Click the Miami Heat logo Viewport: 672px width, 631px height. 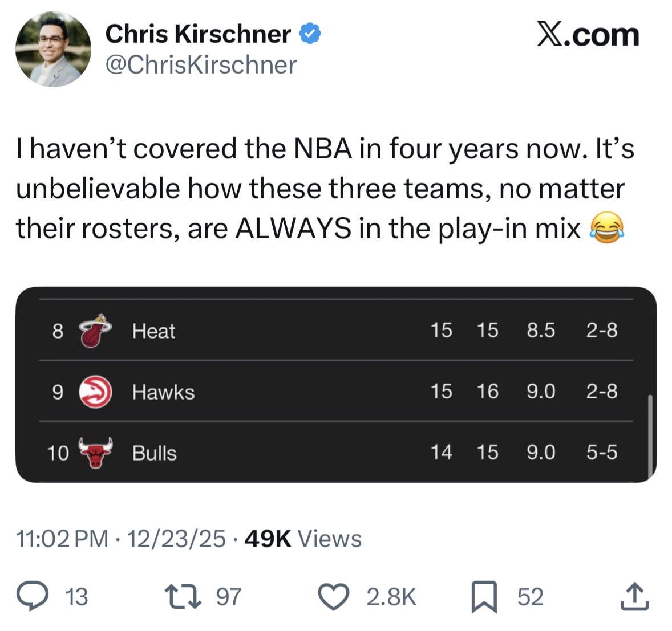95,331
